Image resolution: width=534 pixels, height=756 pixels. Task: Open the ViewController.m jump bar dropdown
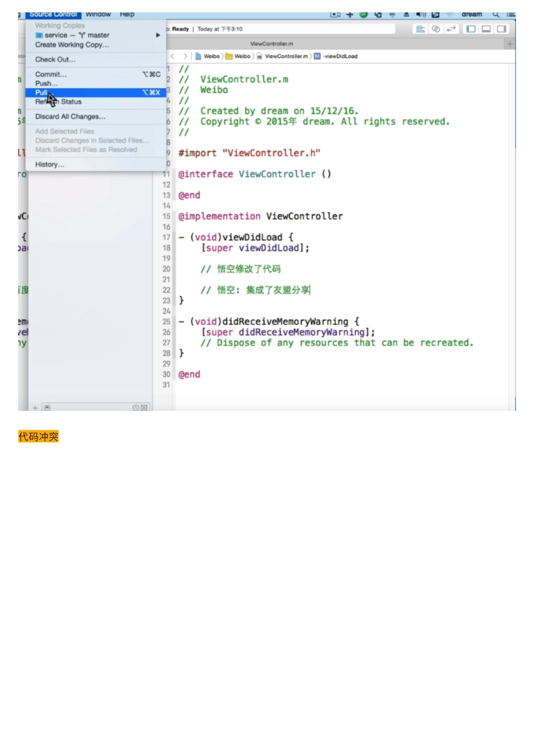[x=286, y=56]
